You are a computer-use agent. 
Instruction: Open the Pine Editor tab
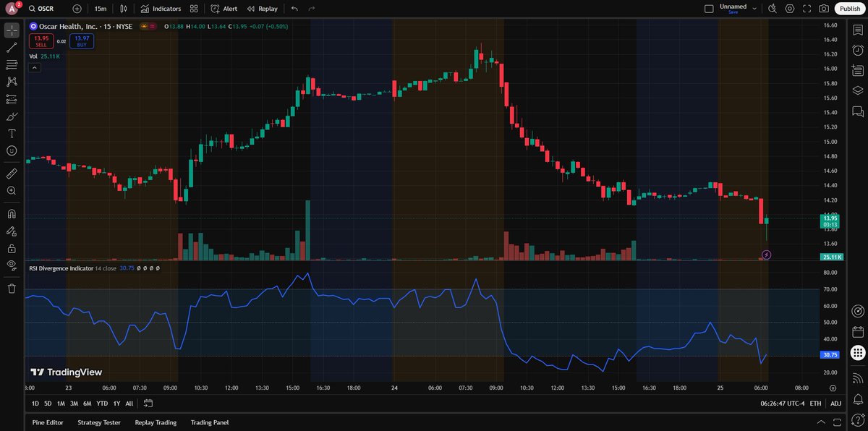tap(47, 422)
